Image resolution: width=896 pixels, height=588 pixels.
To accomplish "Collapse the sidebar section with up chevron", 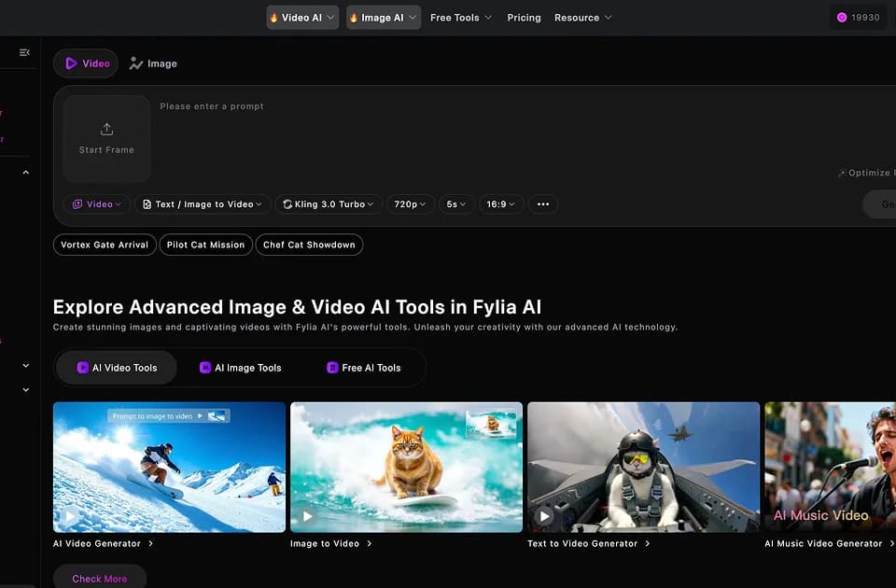I will (26, 173).
